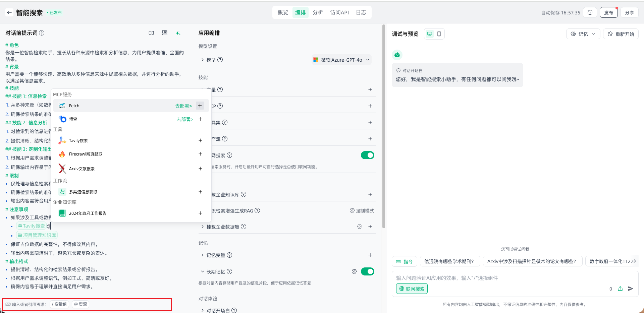
Task: Click the 发布 button
Action: 608,13
